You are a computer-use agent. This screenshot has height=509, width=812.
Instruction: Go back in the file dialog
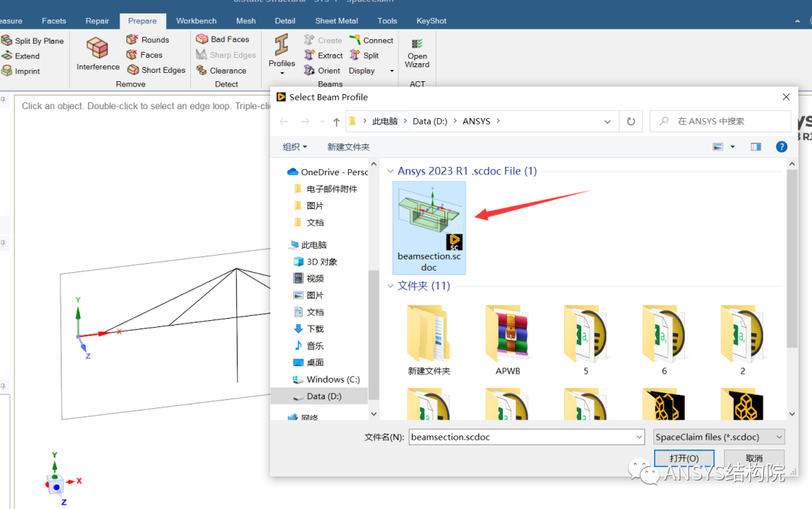pos(283,121)
